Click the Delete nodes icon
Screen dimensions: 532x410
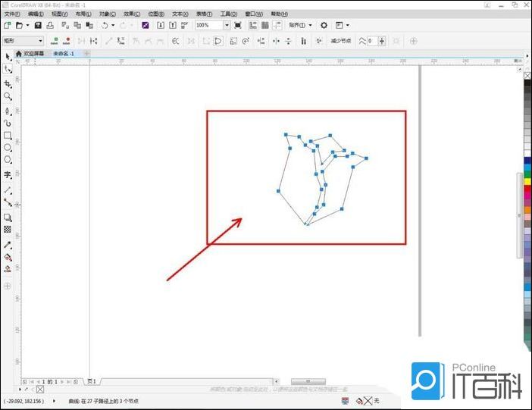[67, 41]
